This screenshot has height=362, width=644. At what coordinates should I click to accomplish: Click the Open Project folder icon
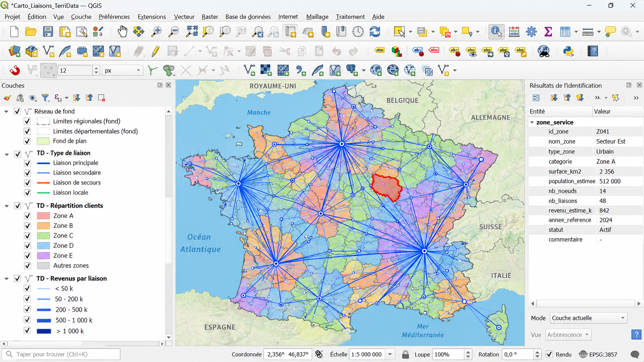(x=31, y=32)
